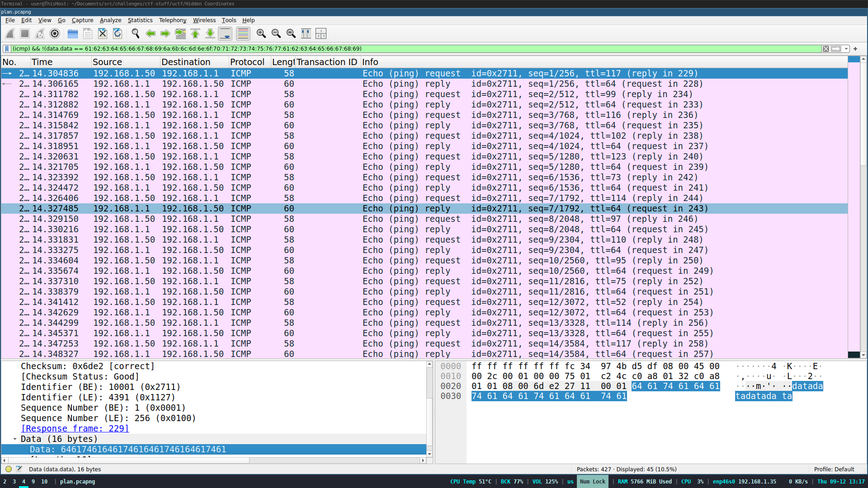
Task: Sort packets by Time column header
Action: (x=60, y=62)
